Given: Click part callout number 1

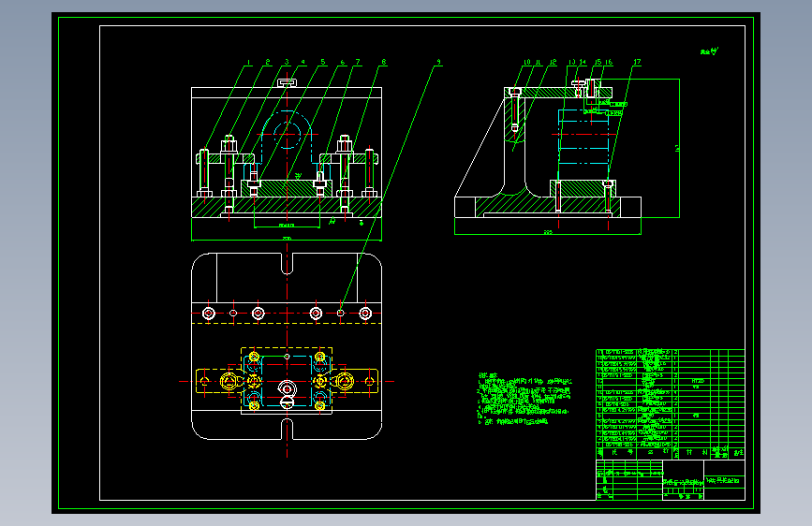Looking at the screenshot, I should [249, 62].
